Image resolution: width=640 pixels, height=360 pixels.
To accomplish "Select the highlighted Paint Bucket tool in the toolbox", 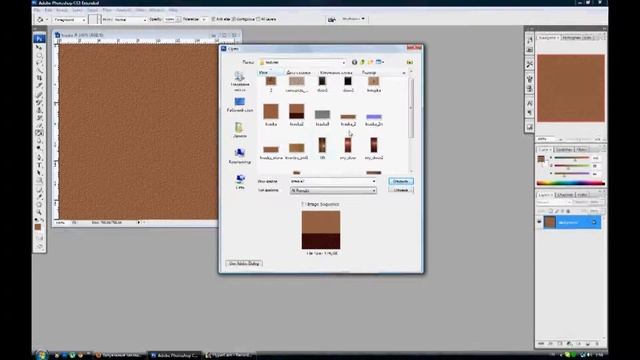I will [39, 133].
